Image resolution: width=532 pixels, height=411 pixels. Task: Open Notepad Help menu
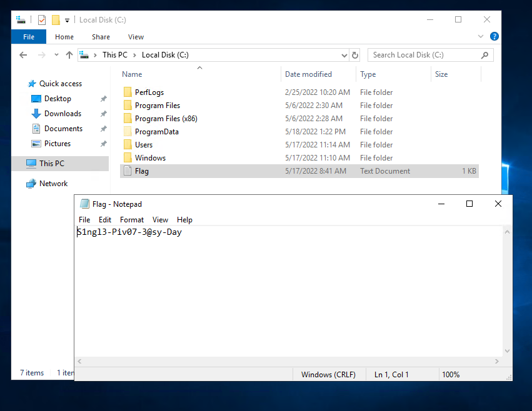tap(184, 220)
